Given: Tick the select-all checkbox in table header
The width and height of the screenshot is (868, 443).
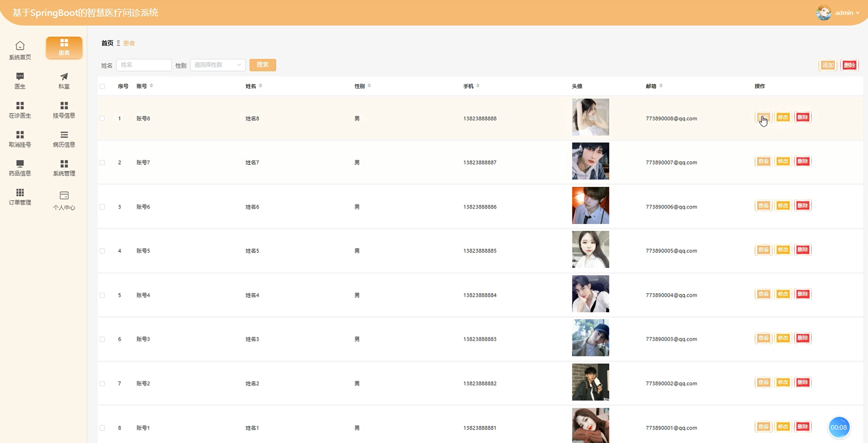Looking at the screenshot, I should click(102, 86).
